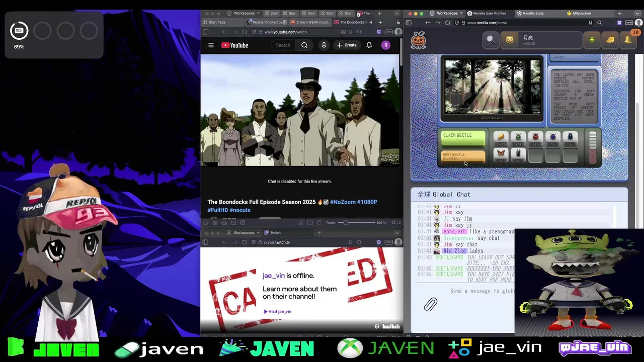Click the CLAIM BEETLE button
The width and height of the screenshot is (644, 362).
pos(463,138)
